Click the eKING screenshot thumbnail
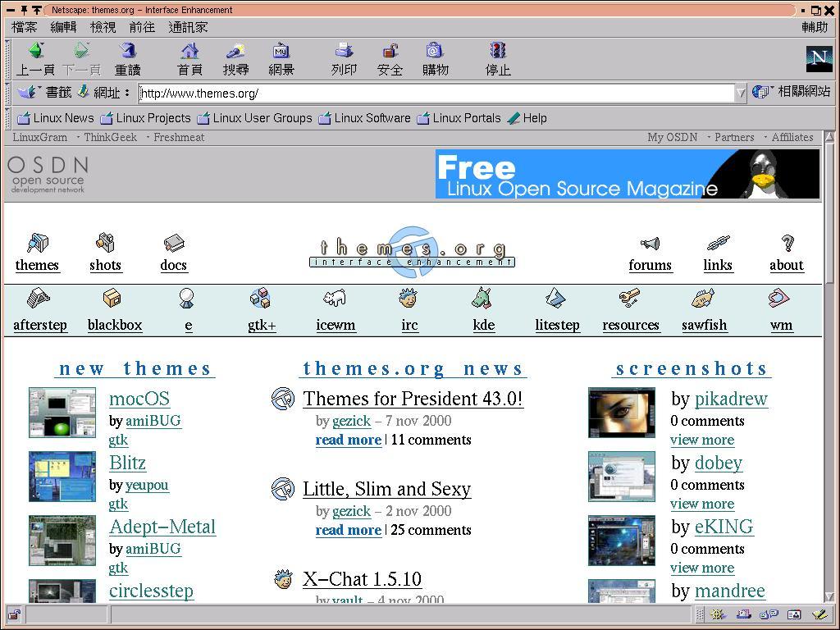Screen dimensions: 840x630 coord(622,541)
